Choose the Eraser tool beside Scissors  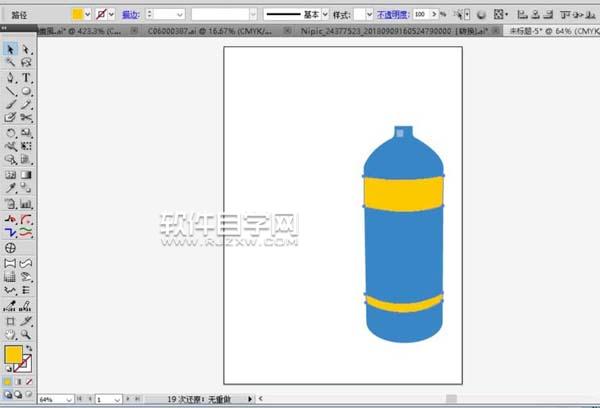point(10,117)
